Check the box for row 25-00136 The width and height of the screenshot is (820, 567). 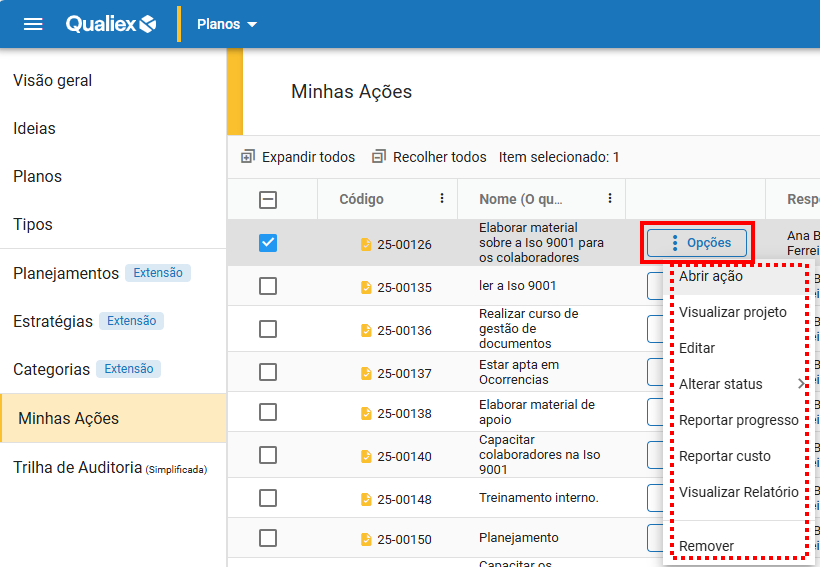pyautogui.click(x=268, y=330)
